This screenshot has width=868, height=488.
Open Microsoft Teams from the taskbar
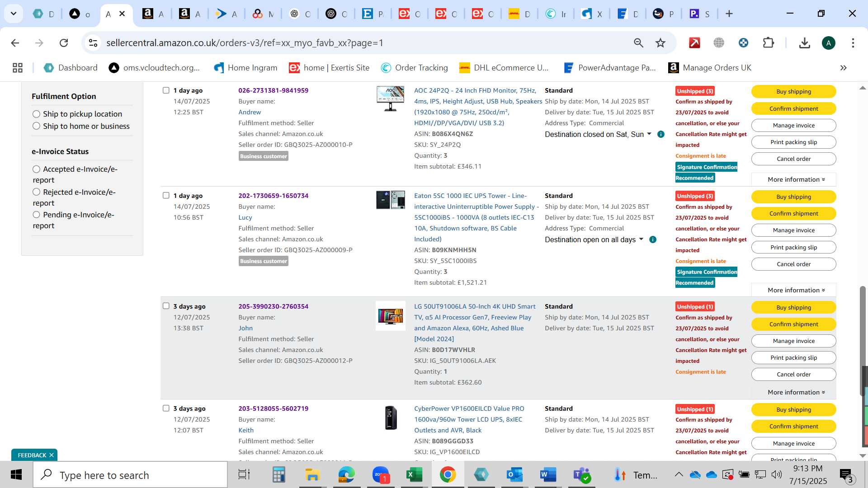pos(582,475)
